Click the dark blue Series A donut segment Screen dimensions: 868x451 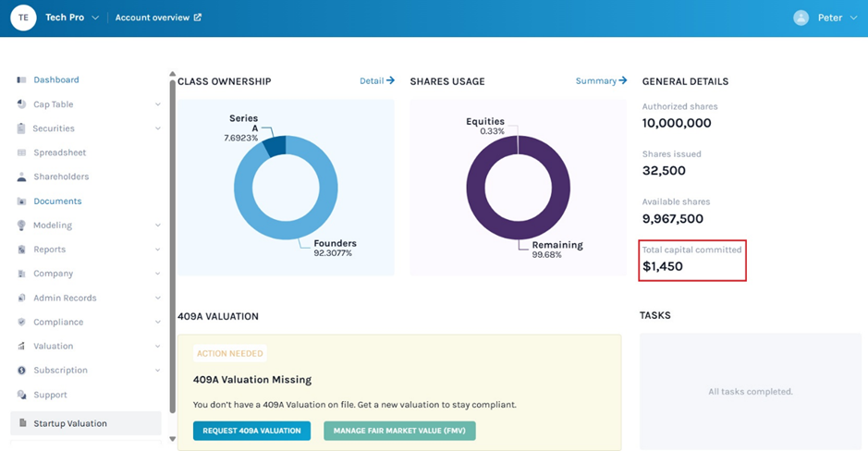click(x=275, y=147)
